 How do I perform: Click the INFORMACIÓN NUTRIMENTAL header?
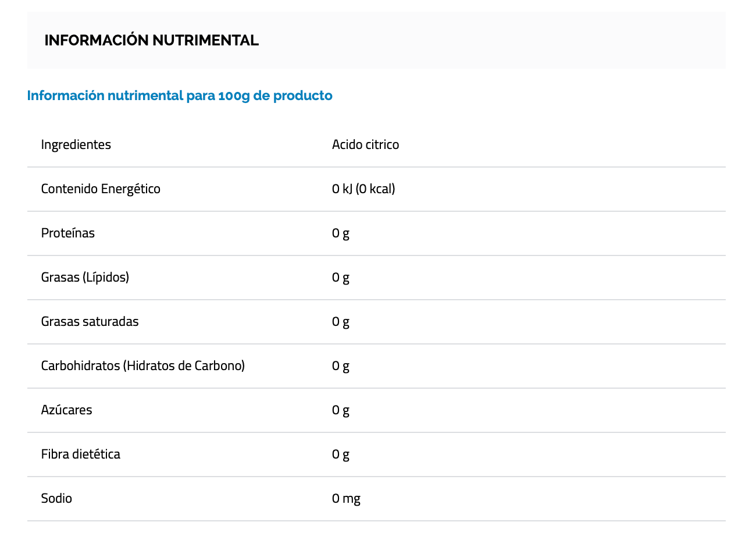(151, 40)
